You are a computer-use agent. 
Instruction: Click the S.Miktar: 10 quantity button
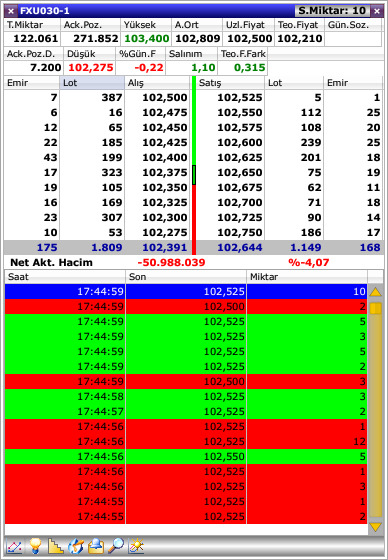click(332, 11)
